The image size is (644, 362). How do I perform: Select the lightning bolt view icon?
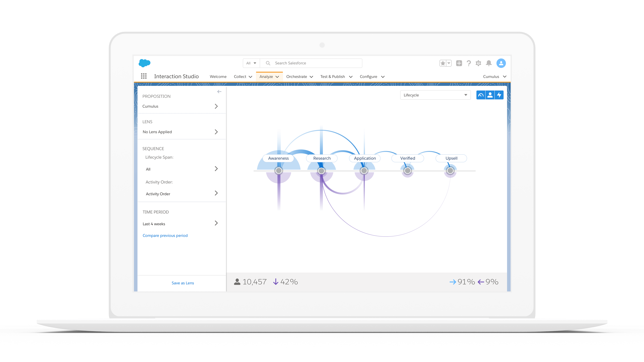point(499,95)
